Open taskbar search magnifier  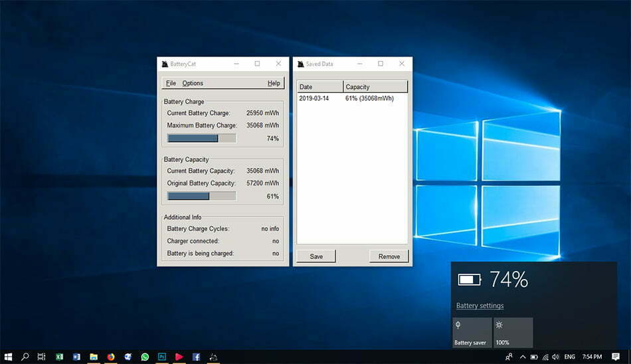25,357
